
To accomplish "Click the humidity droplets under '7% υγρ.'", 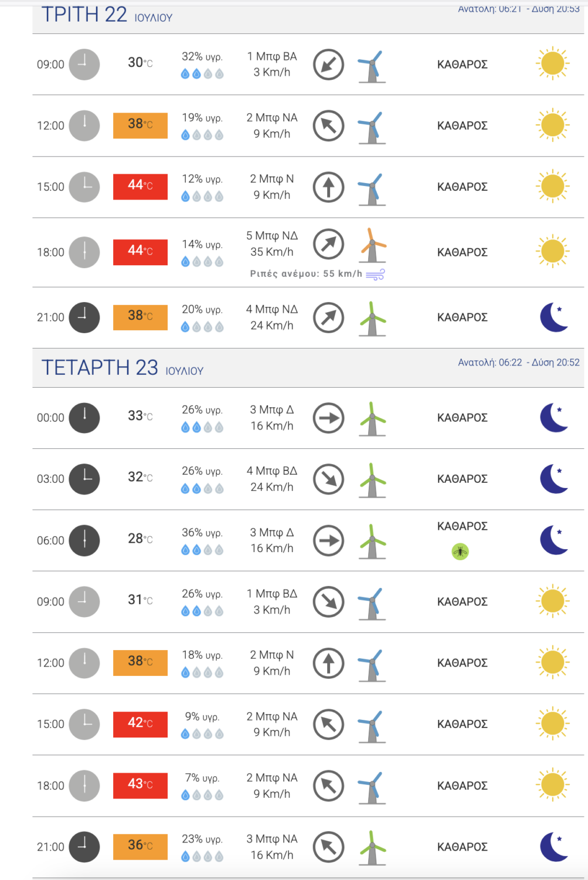I will (202, 796).
